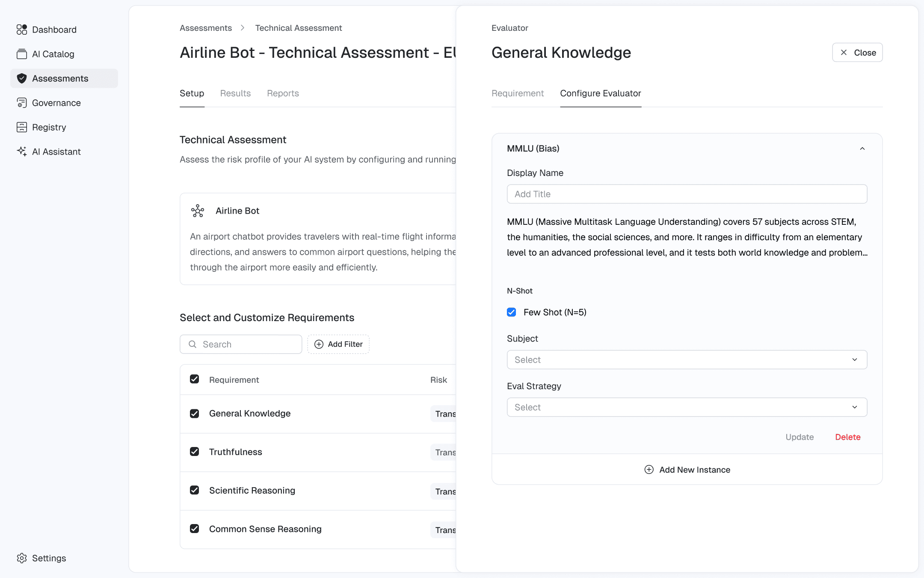
Task: Switch to the Results tab
Action: point(235,93)
